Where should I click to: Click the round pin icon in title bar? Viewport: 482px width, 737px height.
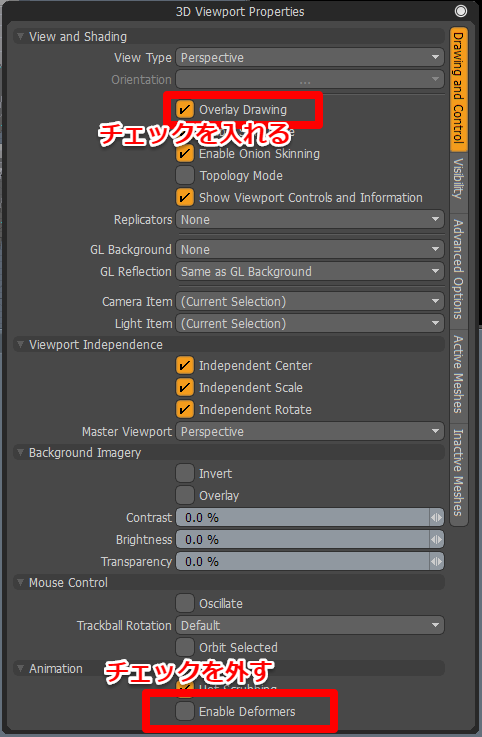coord(461,11)
